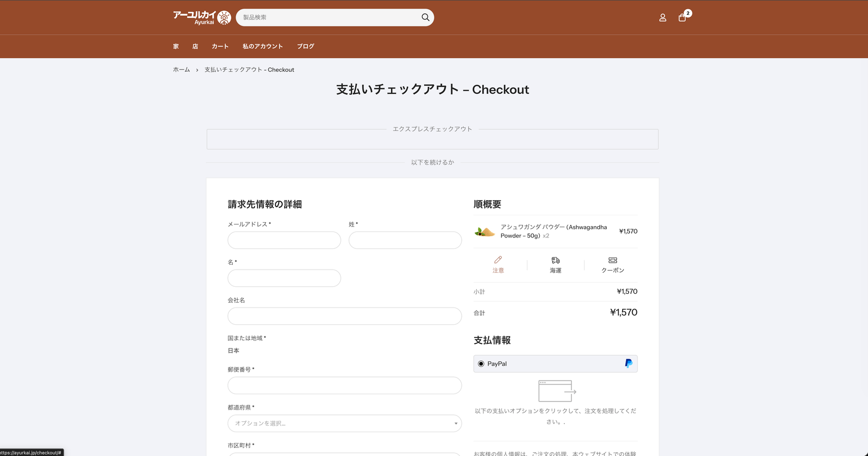Click the Ashwagandha powder product thumbnail
The height and width of the screenshot is (456, 868).
point(484,232)
